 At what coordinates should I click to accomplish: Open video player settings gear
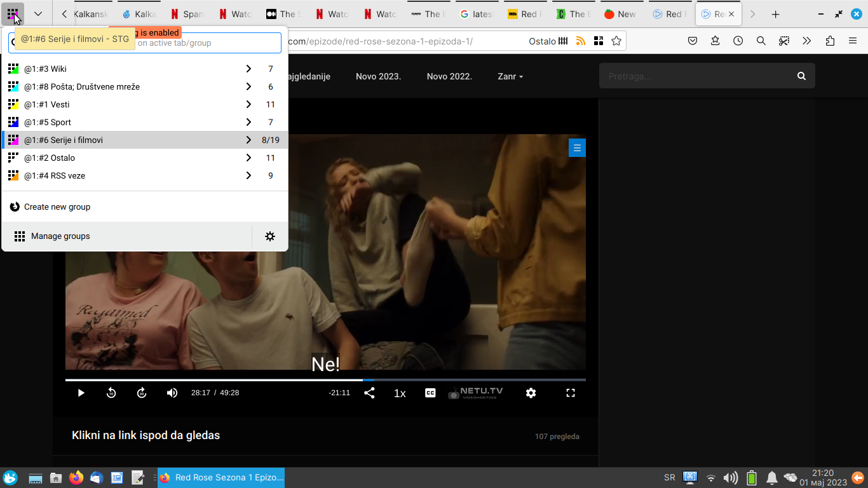click(x=531, y=393)
